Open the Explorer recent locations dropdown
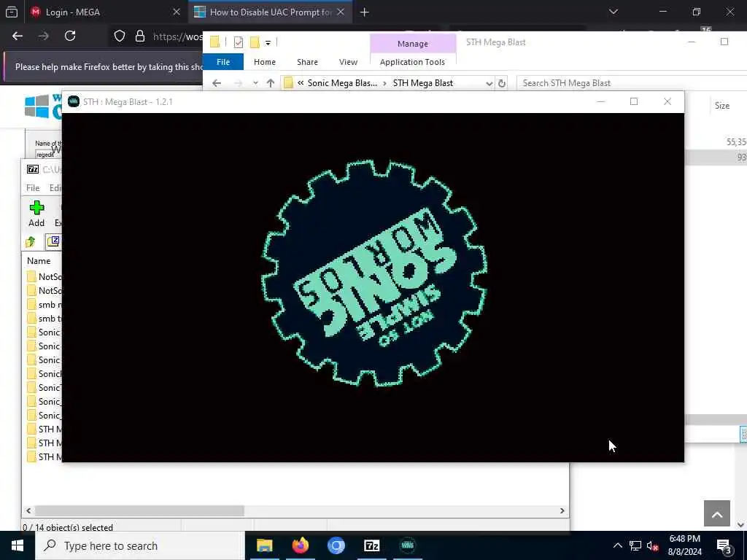 (255, 83)
